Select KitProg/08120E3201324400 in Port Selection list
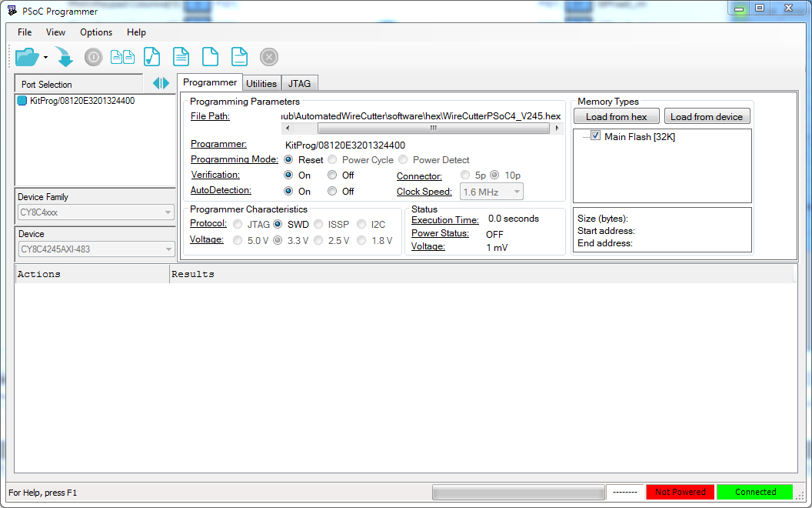 pyautogui.click(x=82, y=101)
